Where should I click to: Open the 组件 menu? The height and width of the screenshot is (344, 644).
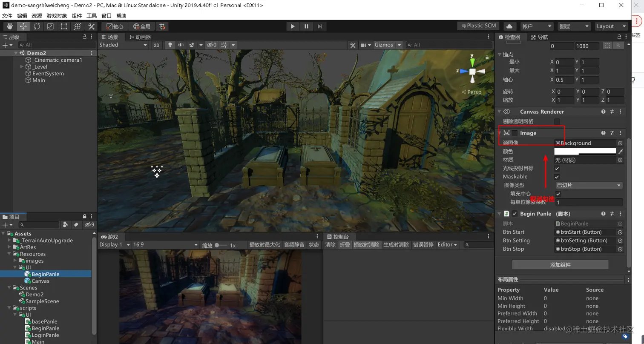tap(77, 16)
